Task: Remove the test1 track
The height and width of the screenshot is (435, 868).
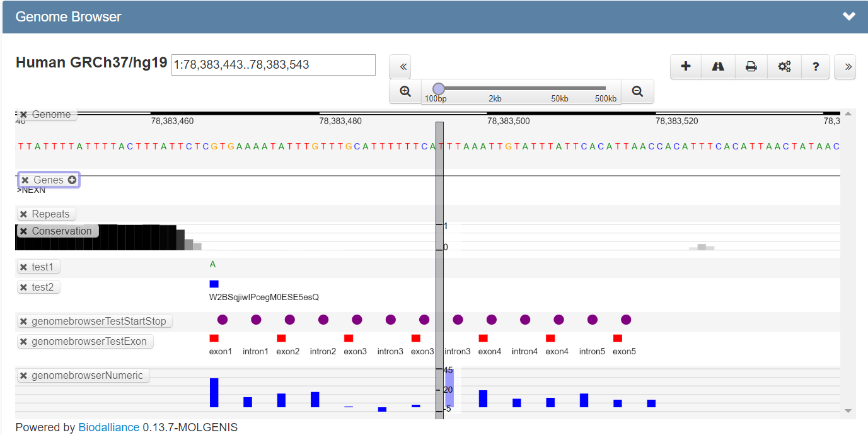Action: tap(24, 267)
